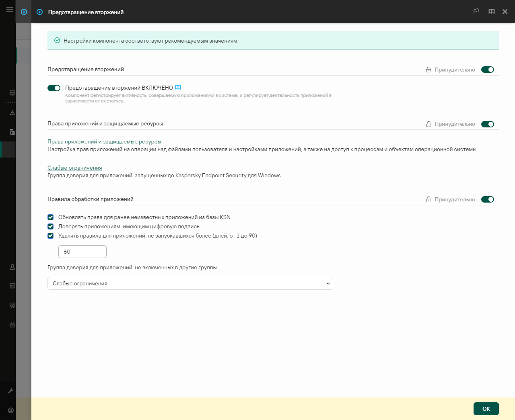Uncheck Удалять правила для приложений checkbox
The width and height of the screenshot is (515, 420).
[x=51, y=236]
